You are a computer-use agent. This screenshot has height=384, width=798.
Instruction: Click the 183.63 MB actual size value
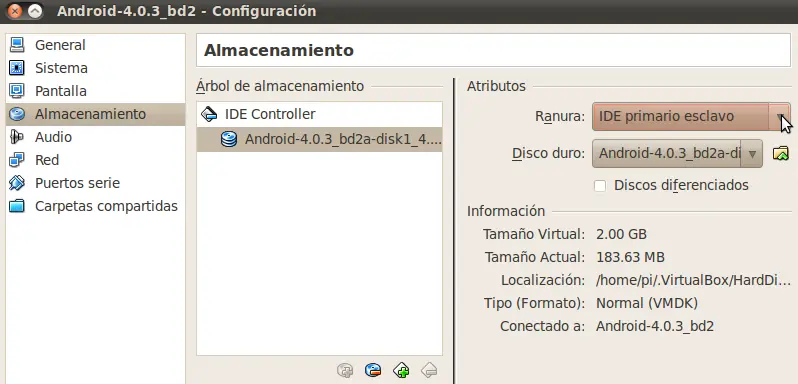point(630,257)
